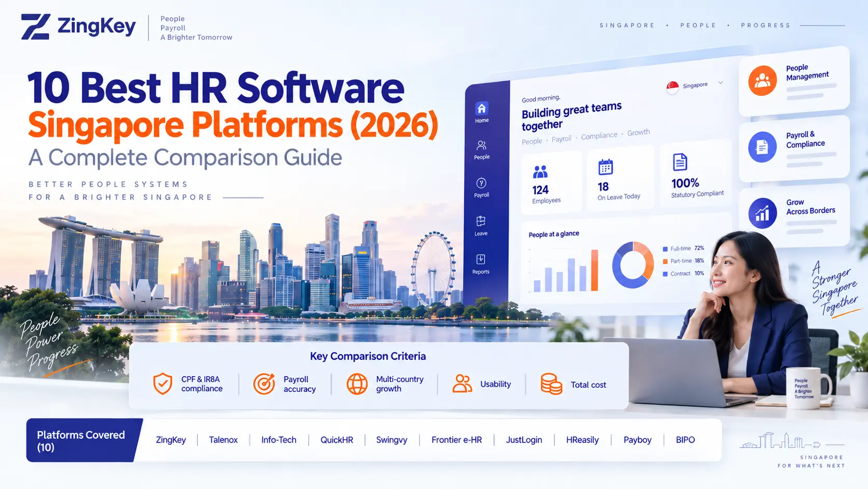The image size is (868, 489).
Task: Click the orange People Management icon
Action: click(x=762, y=81)
